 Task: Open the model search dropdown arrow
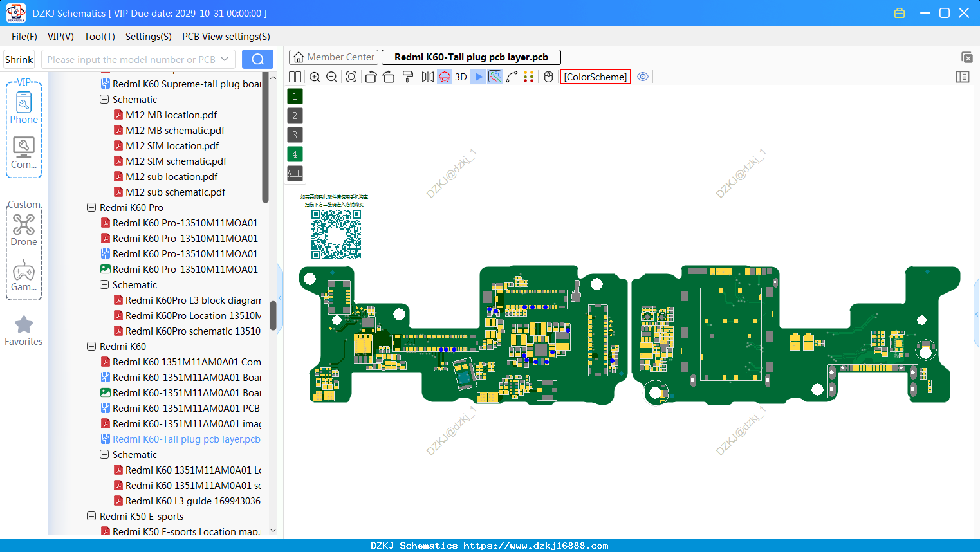pos(225,59)
